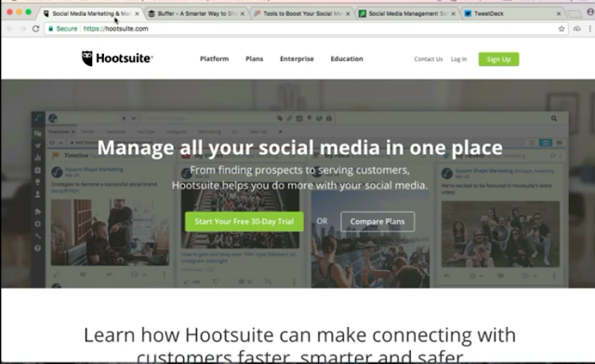Close the Buffer tab
The width and height of the screenshot is (595, 364).
click(243, 14)
